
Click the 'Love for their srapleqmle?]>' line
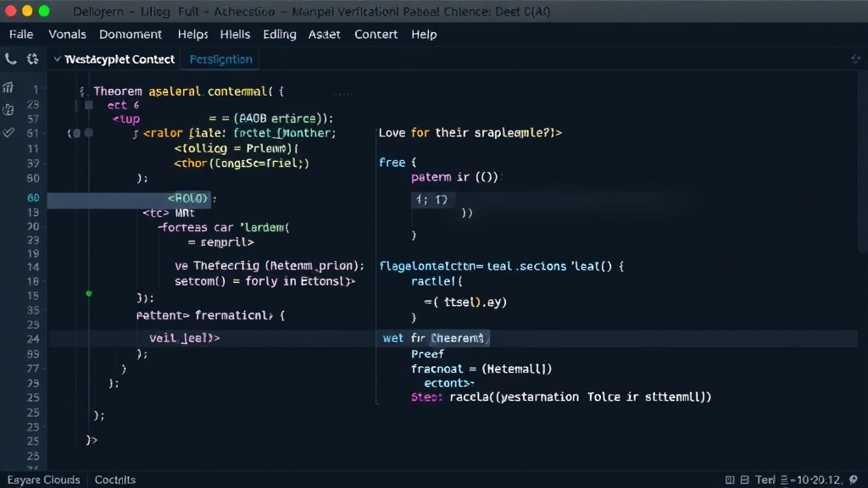(x=470, y=133)
